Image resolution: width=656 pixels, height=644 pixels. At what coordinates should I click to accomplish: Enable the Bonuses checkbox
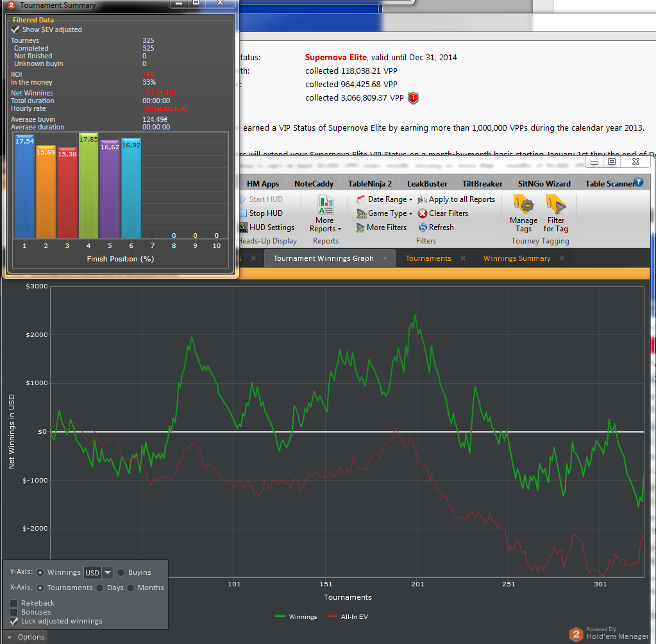click(14, 612)
